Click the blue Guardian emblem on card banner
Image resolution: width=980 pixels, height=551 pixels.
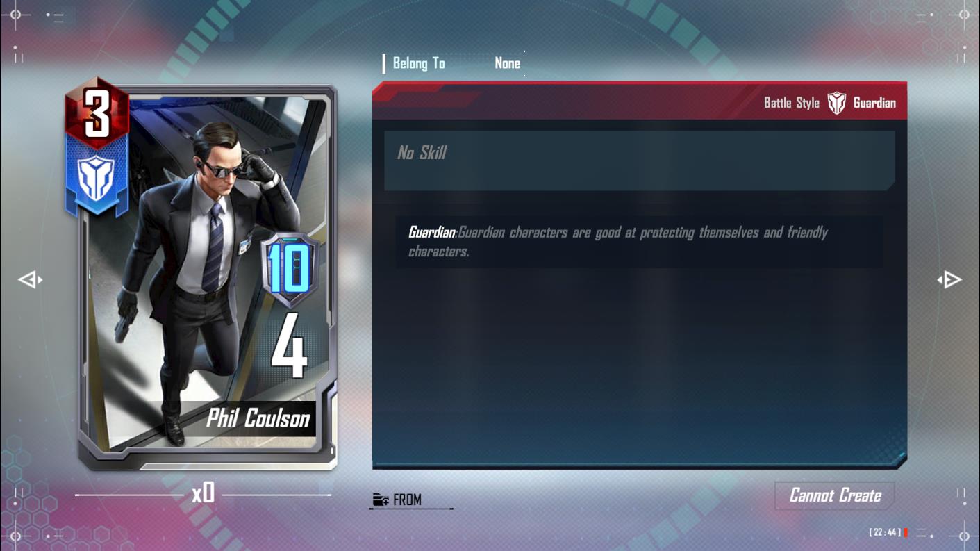[97, 176]
